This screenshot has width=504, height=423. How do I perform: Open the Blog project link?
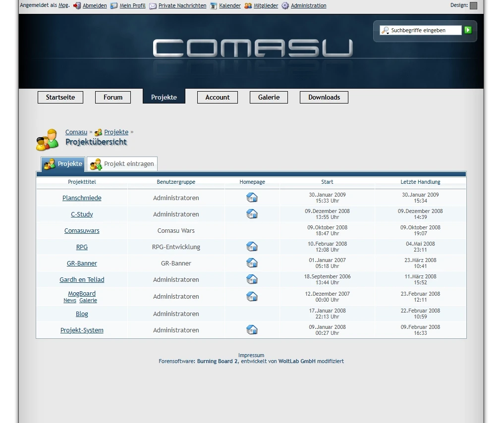(82, 314)
